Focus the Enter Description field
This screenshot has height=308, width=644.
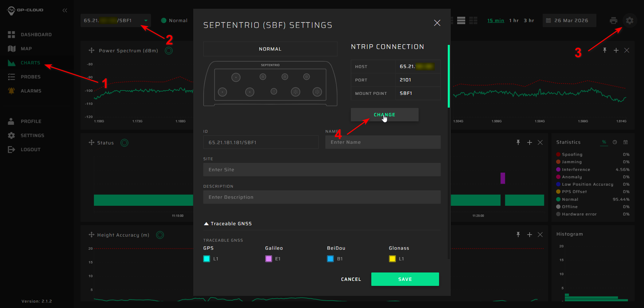pos(322,197)
